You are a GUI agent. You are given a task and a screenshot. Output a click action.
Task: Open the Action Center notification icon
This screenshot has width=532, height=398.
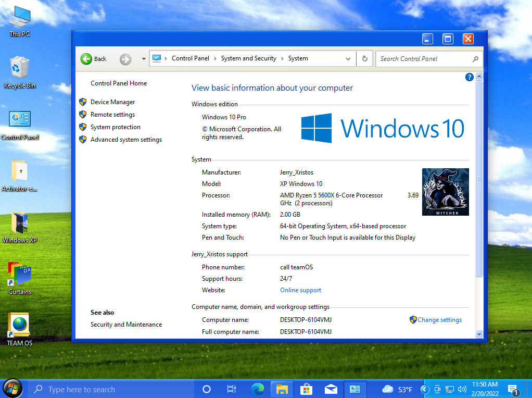[513, 390]
